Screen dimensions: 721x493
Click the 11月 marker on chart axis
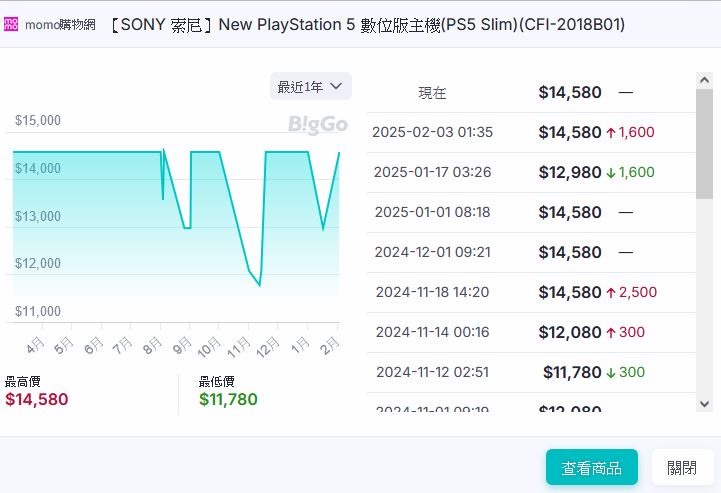[239, 347]
